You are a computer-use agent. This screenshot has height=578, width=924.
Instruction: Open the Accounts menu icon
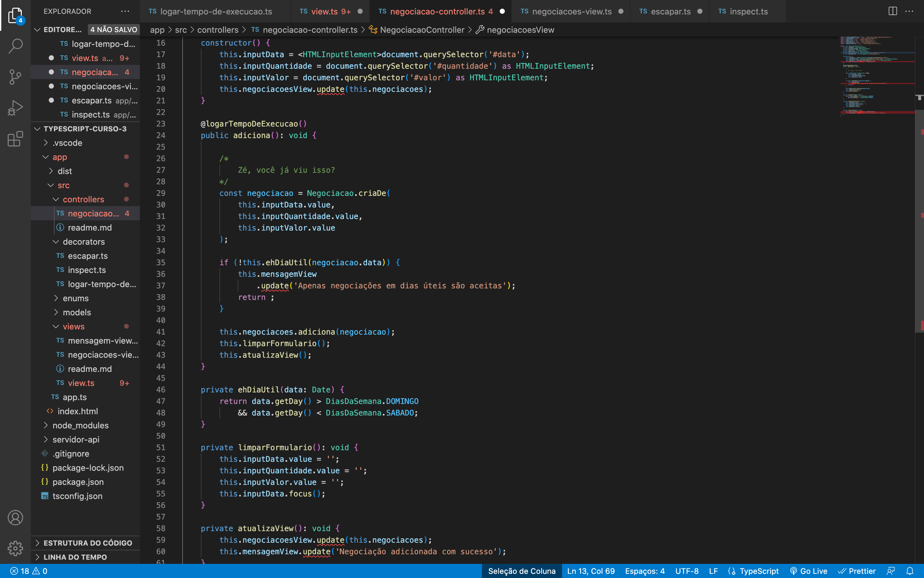(15, 518)
